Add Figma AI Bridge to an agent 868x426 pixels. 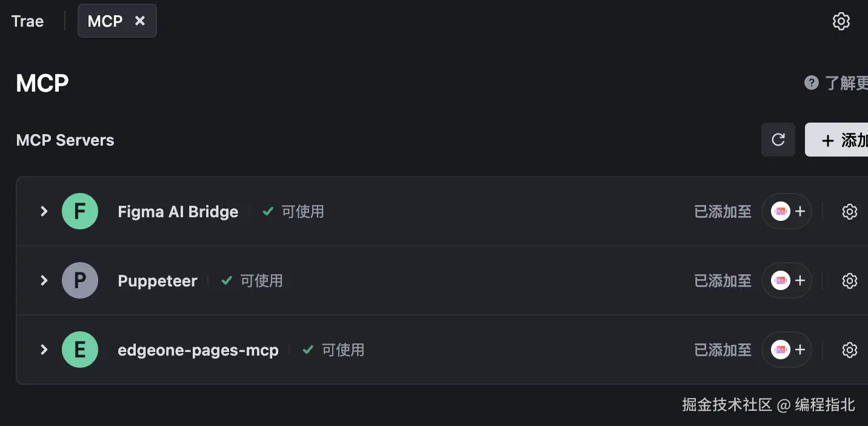tap(787, 212)
